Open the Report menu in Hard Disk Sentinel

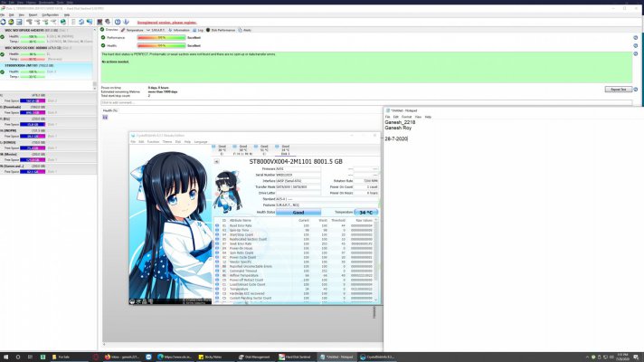click(x=33, y=14)
